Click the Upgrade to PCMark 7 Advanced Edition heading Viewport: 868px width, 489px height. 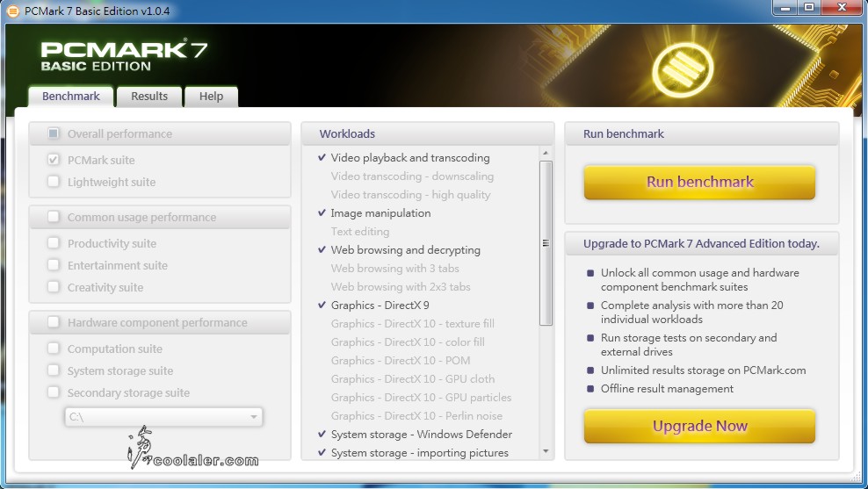701,243
